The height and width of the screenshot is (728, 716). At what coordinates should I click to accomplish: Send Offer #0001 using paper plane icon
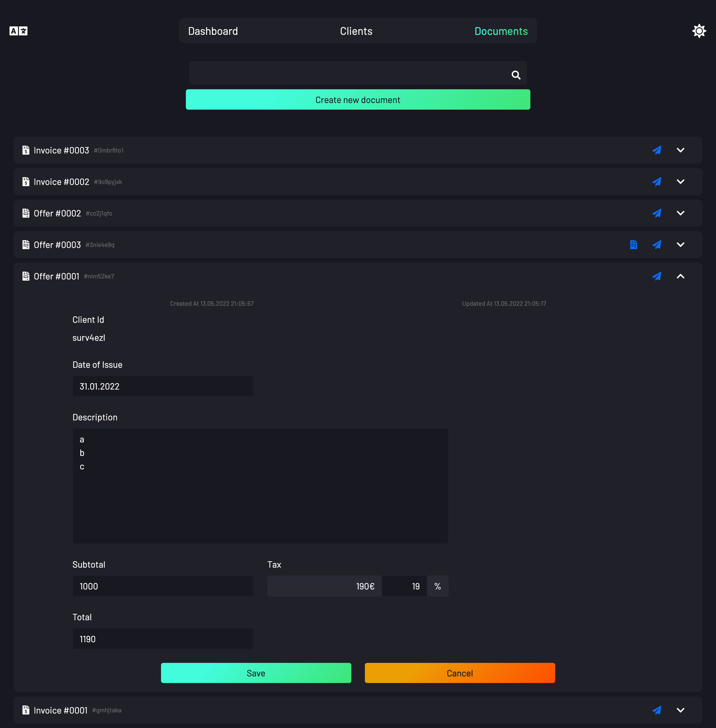click(x=657, y=276)
